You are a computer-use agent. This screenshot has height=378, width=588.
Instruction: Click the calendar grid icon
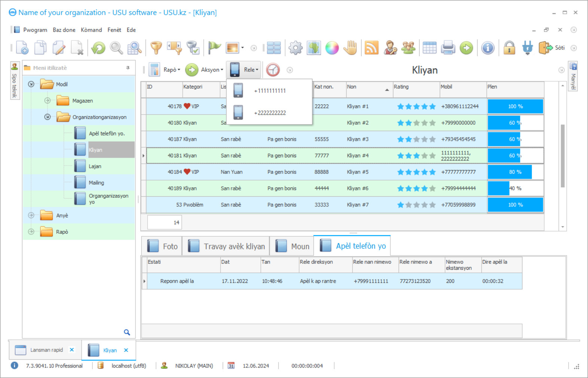coord(429,48)
